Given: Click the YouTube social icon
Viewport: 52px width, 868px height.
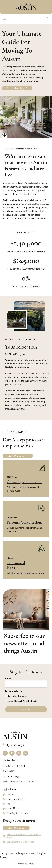Looking at the screenshot, I should click(x=19, y=753).
